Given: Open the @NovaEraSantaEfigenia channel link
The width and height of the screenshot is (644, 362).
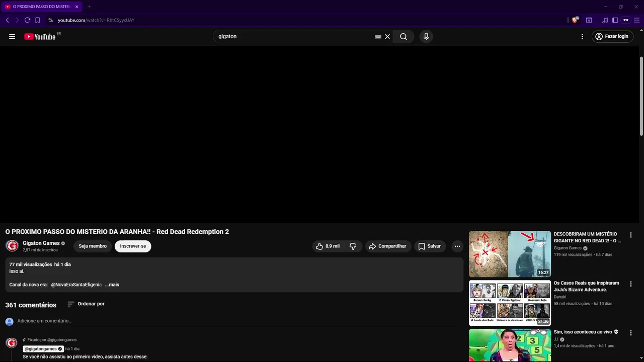Looking at the screenshot, I should click(76, 285).
